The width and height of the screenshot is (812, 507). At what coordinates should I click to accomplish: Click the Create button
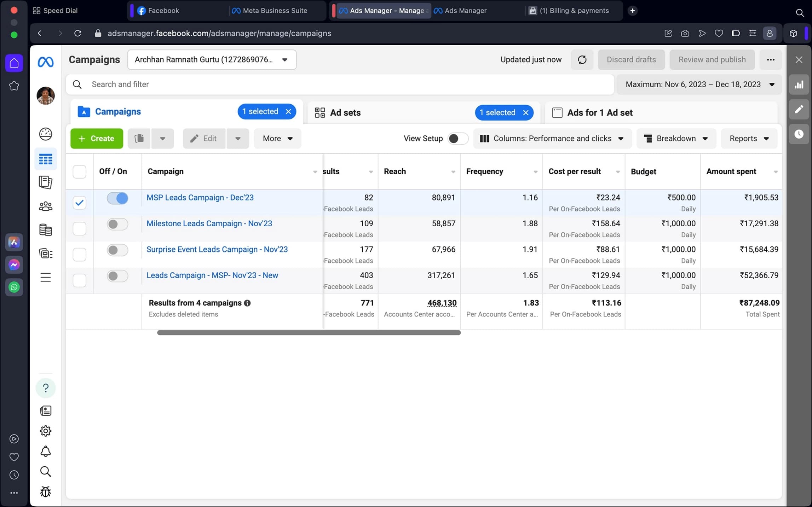[x=97, y=138]
